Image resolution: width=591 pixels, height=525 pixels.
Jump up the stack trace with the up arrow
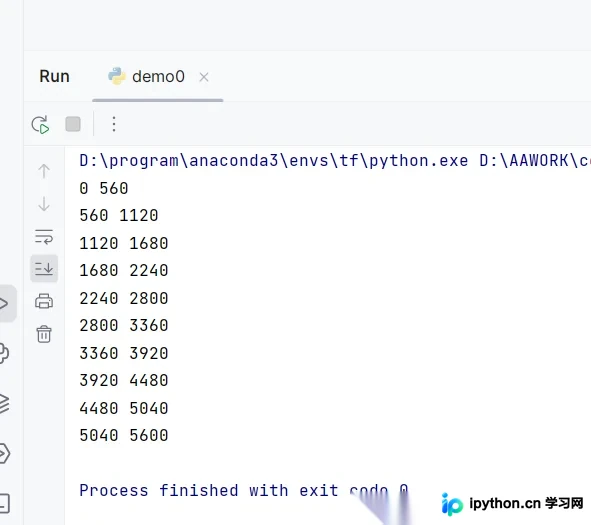tap(44, 171)
